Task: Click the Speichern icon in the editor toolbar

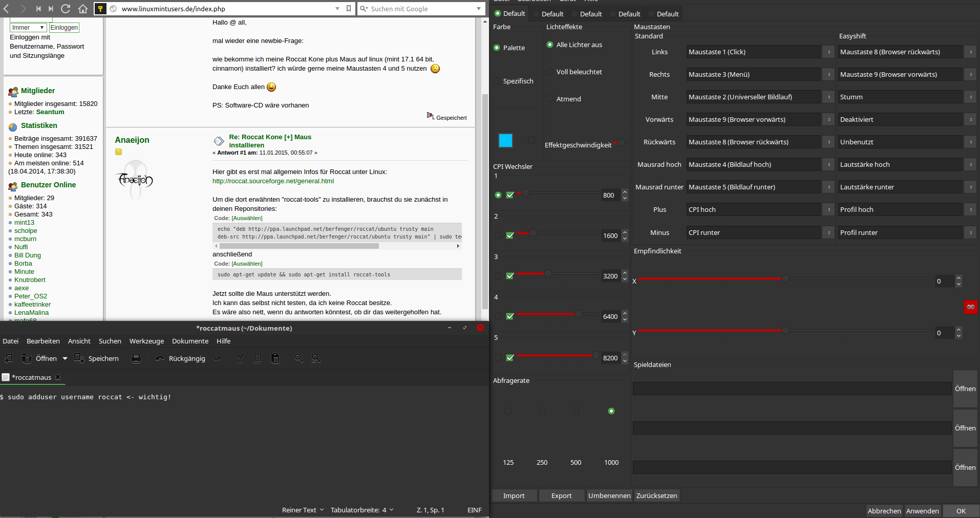Action: click(79, 358)
